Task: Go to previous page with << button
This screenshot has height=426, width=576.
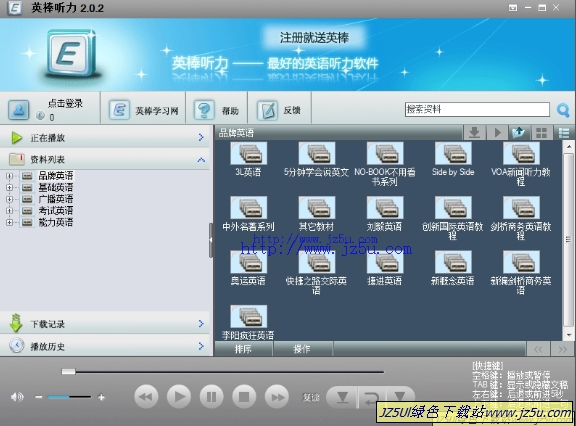Action: click(538, 349)
